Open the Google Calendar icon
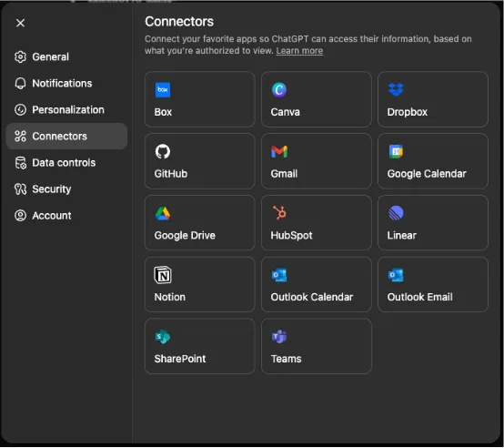 [x=396, y=151]
